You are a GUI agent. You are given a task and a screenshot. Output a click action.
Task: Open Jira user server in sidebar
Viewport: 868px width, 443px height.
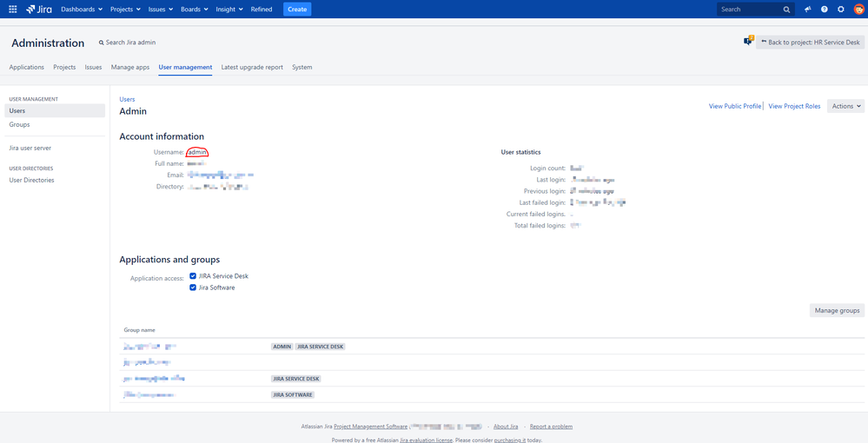30,149
